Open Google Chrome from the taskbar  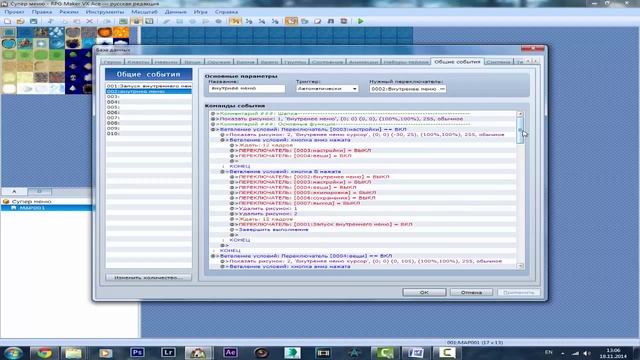click(x=44, y=352)
